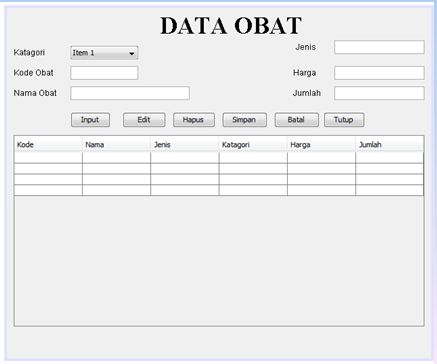Click into the Jenis input field

tap(379, 47)
